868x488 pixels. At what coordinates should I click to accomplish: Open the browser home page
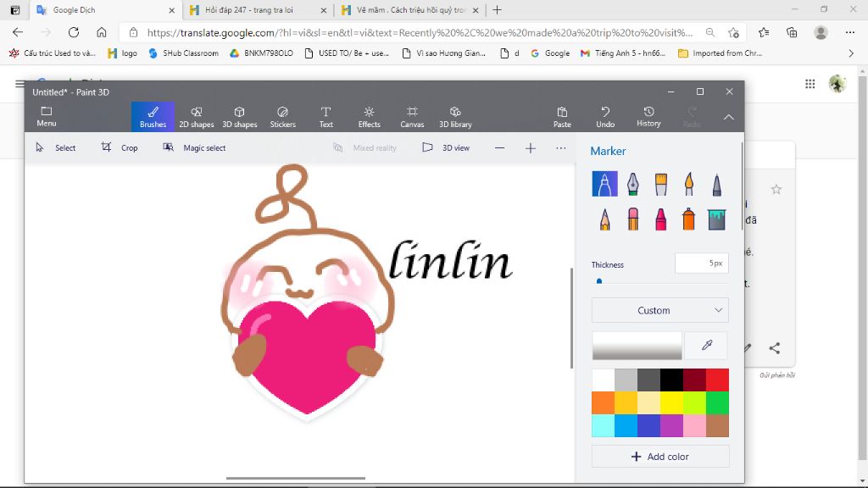[102, 33]
